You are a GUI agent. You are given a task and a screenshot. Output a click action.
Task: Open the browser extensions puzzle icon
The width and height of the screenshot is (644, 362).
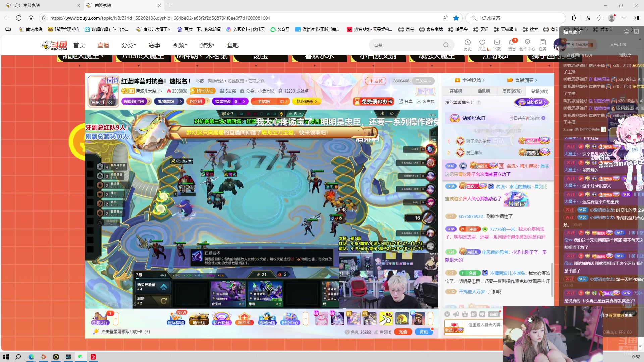574,18
